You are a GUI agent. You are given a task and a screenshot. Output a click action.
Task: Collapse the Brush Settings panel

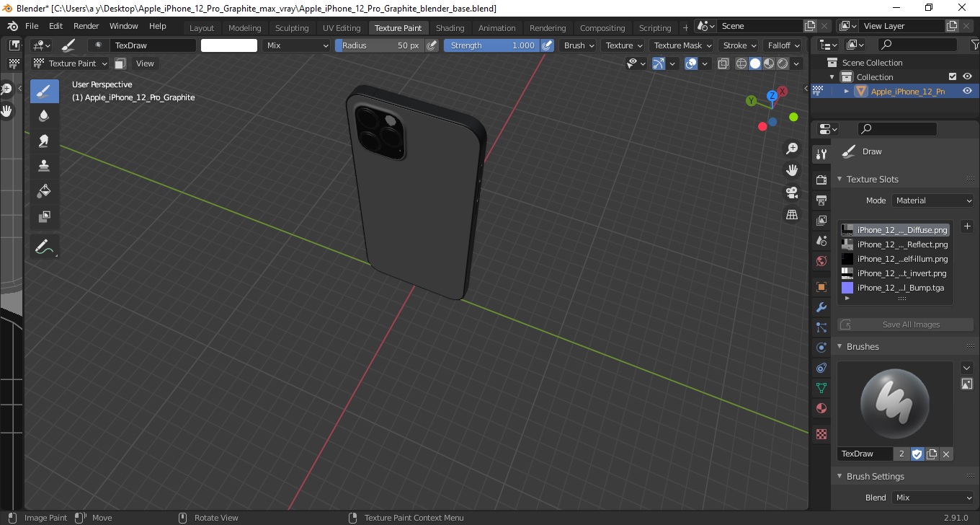839,477
